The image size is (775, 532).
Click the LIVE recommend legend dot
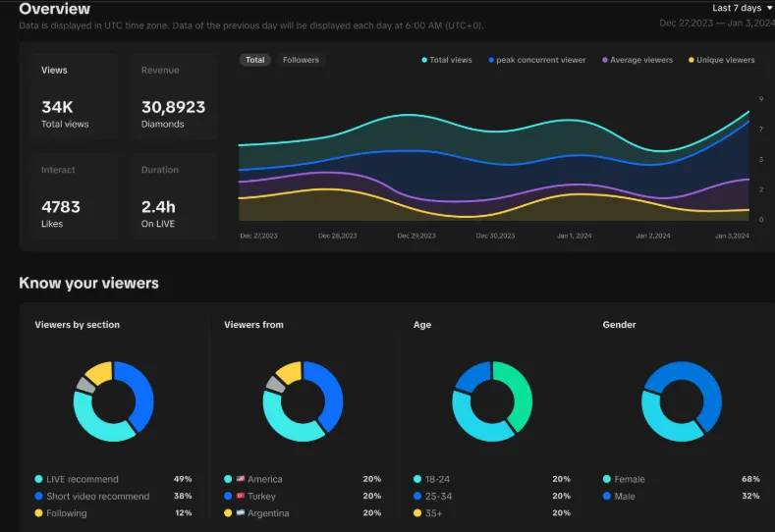pos(38,479)
